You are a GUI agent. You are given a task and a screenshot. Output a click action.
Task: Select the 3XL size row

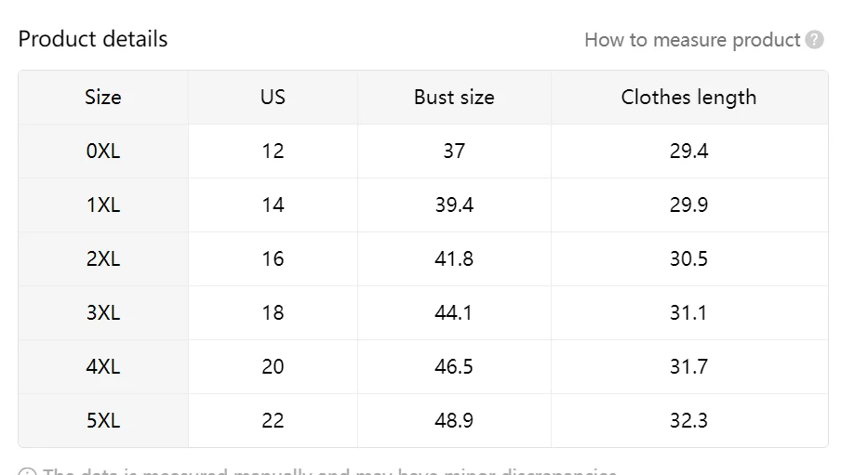tap(102, 313)
